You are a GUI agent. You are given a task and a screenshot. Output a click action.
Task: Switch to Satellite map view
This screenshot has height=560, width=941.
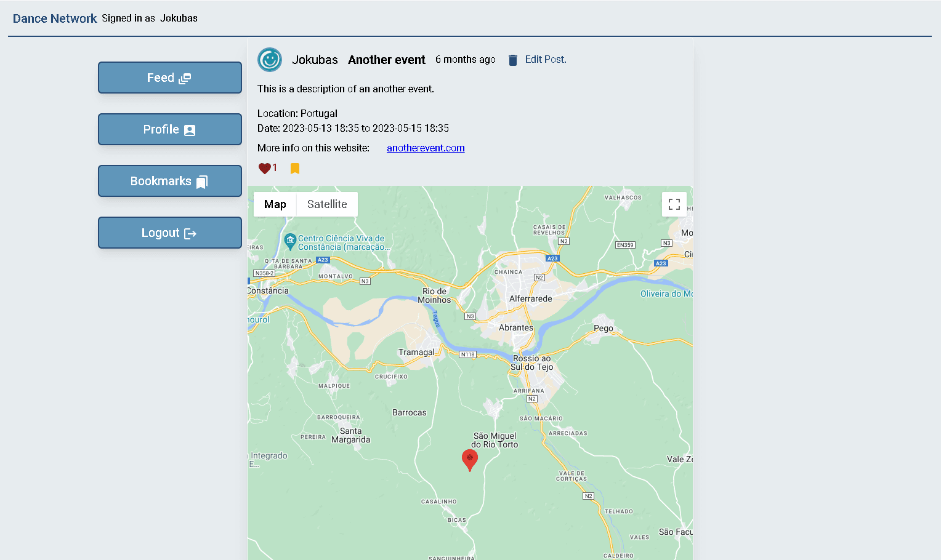click(x=327, y=204)
